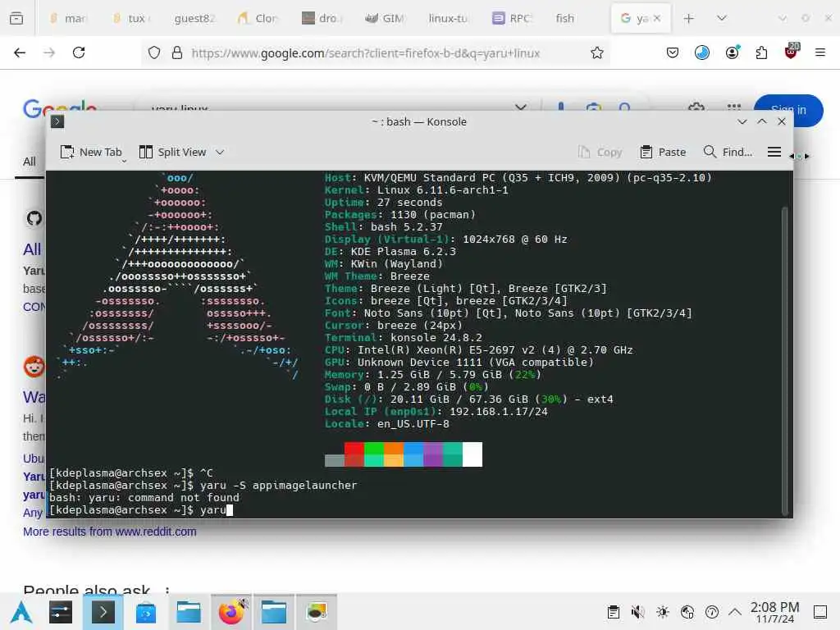The height and width of the screenshot is (630, 840).
Task: Open the Save to Pocket icon
Action: tap(673, 52)
